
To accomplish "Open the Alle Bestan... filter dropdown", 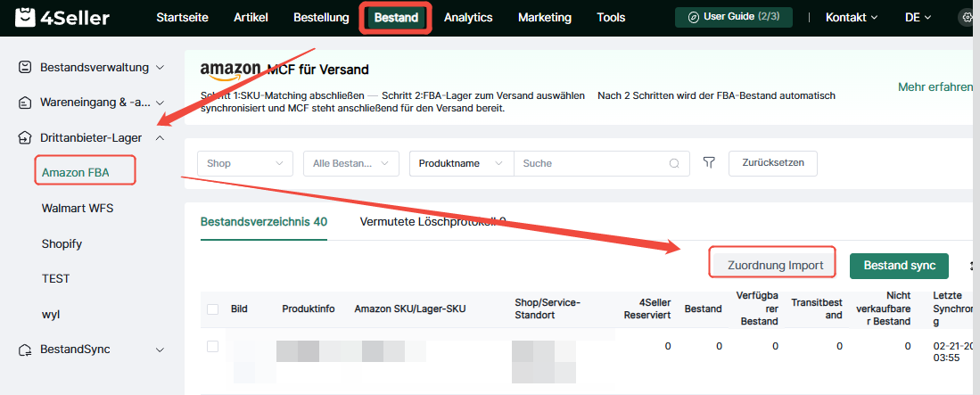I will tap(351, 163).
